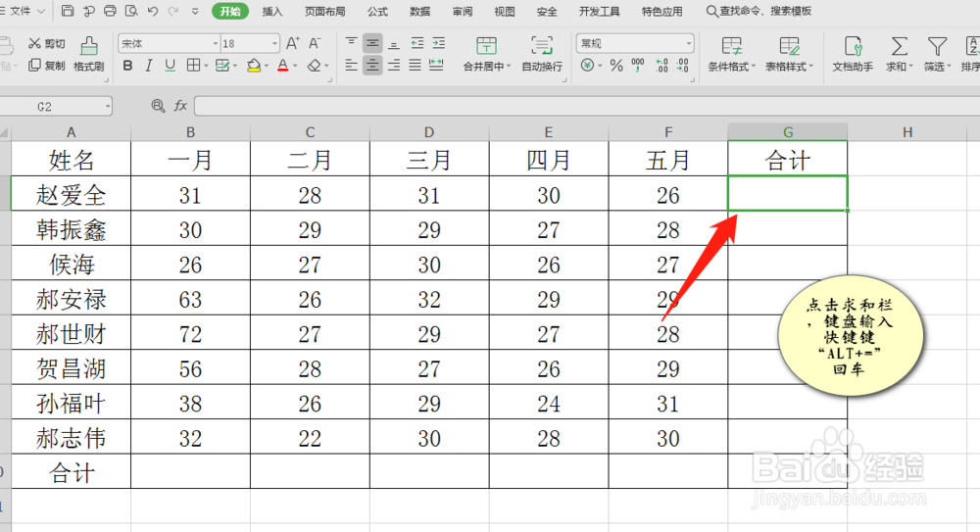Open the 特色应用 tab
The image size is (980, 532).
tap(661, 11)
